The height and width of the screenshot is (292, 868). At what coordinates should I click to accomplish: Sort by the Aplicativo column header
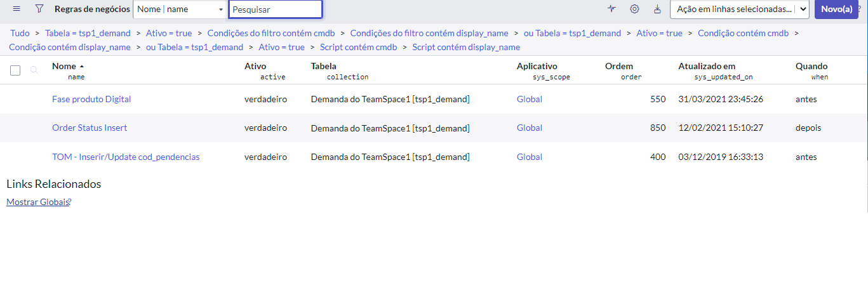tap(537, 66)
